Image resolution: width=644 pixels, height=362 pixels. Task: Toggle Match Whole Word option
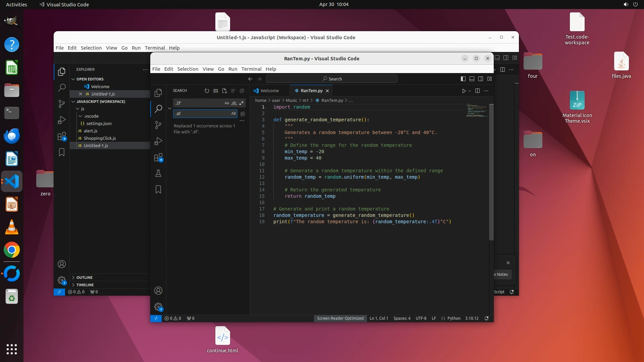[x=234, y=103]
